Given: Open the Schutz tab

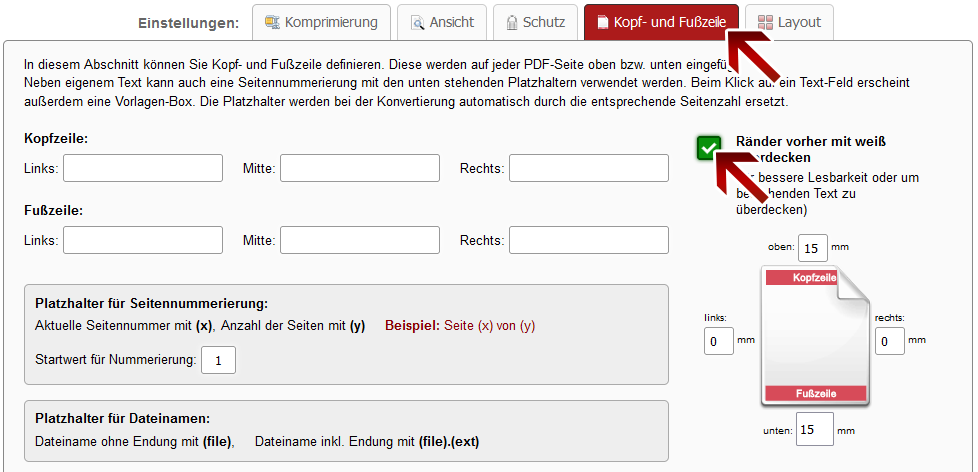Looking at the screenshot, I should click(x=536, y=22).
